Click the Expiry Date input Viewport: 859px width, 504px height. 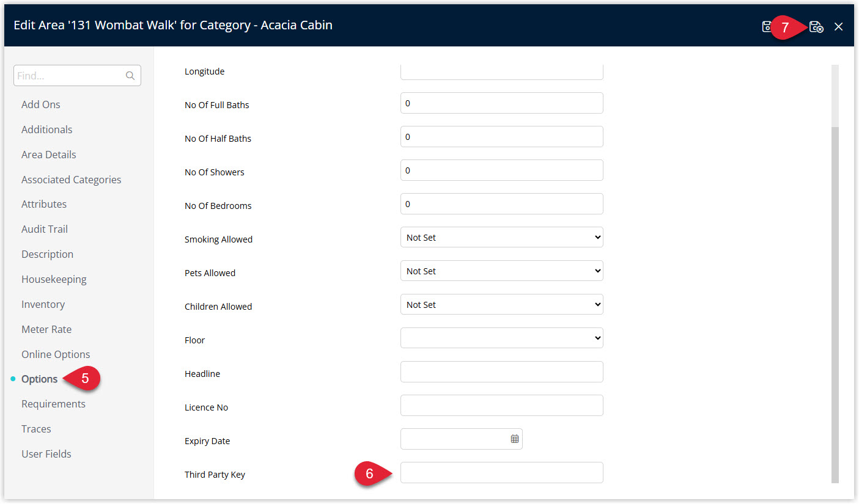coord(462,439)
